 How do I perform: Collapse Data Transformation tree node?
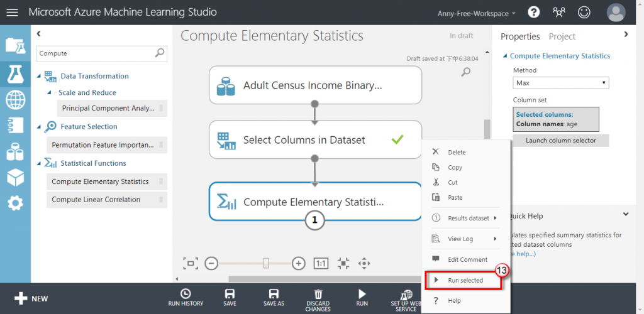point(38,76)
